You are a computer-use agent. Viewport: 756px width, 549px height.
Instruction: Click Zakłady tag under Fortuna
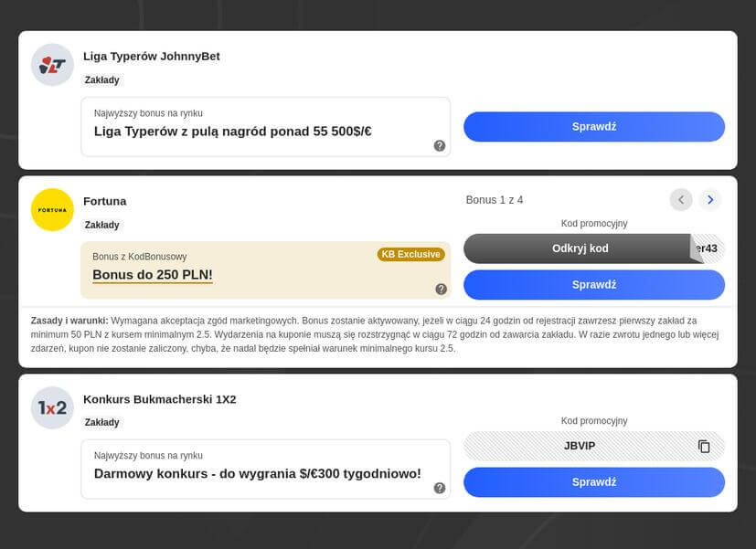[x=101, y=225]
